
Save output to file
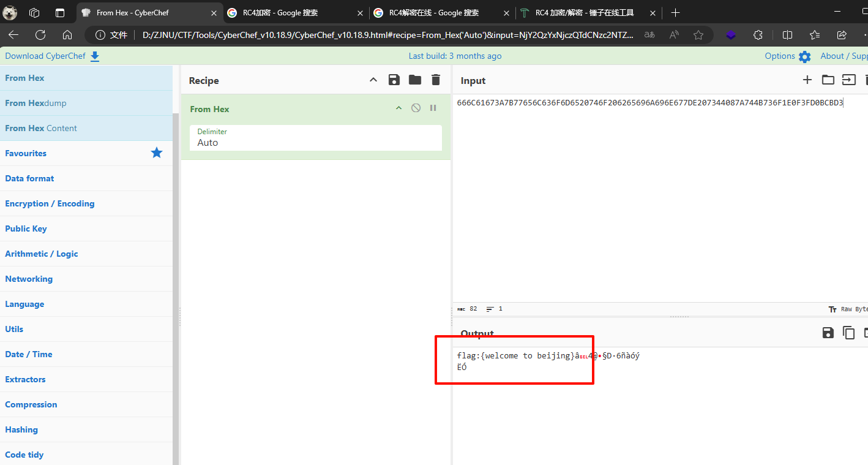[x=828, y=333]
